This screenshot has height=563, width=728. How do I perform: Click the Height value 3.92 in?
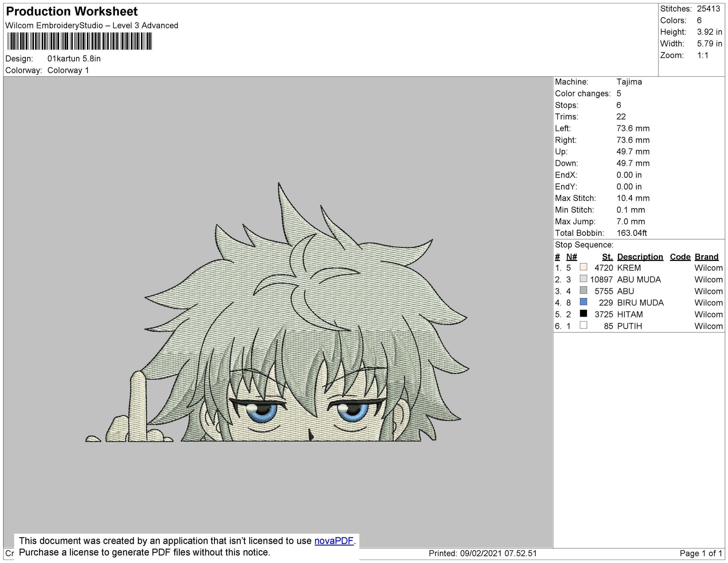pyautogui.click(x=709, y=32)
